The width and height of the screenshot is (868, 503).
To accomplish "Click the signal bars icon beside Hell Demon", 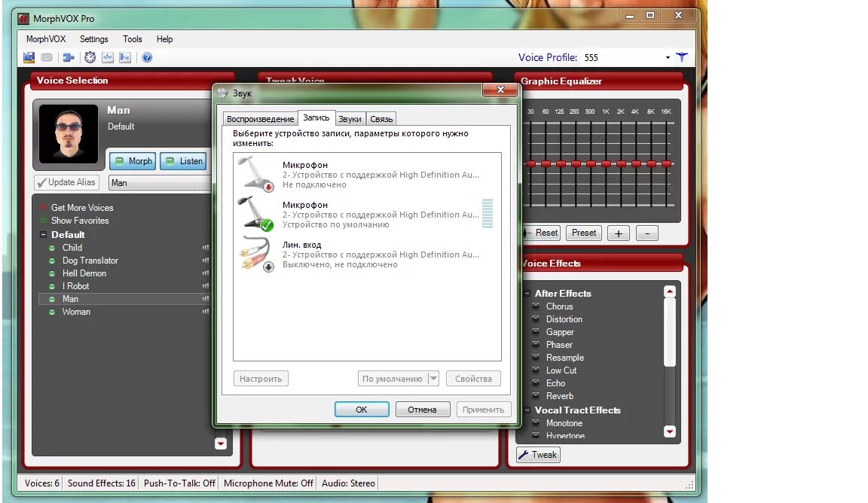I will coord(206,273).
